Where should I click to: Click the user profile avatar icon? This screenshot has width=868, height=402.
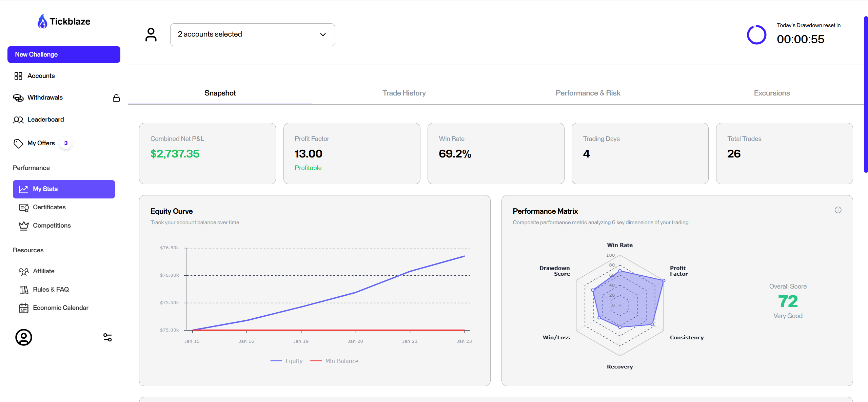click(x=24, y=337)
